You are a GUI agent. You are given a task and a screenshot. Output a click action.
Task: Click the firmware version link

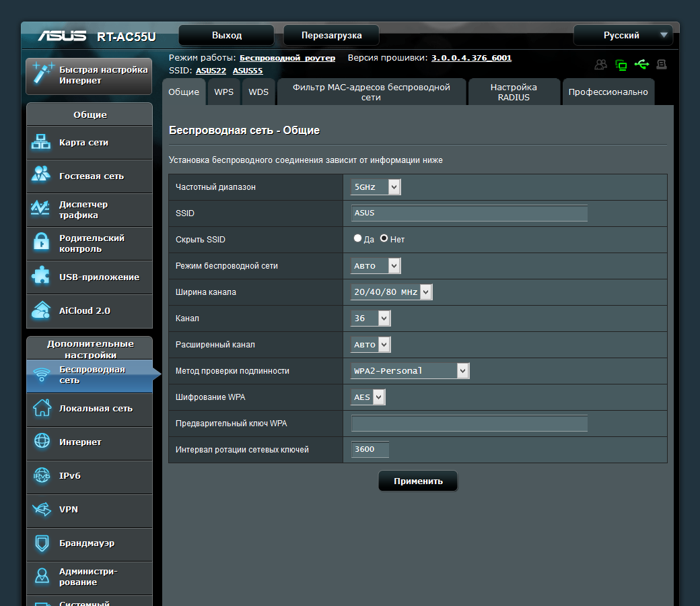tap(471, 58)
